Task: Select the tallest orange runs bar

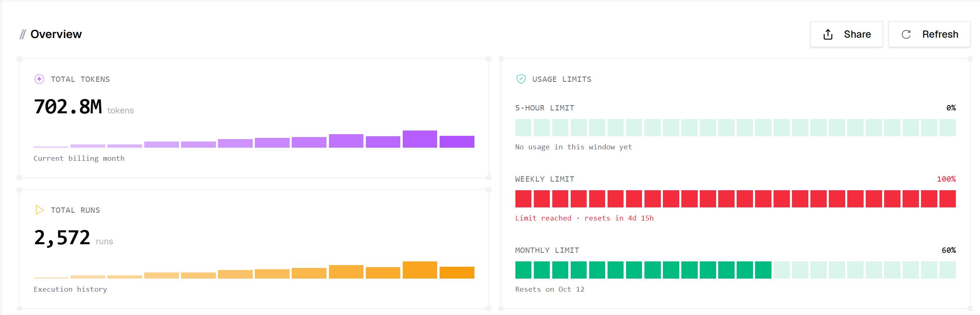Action: [420, 270]
